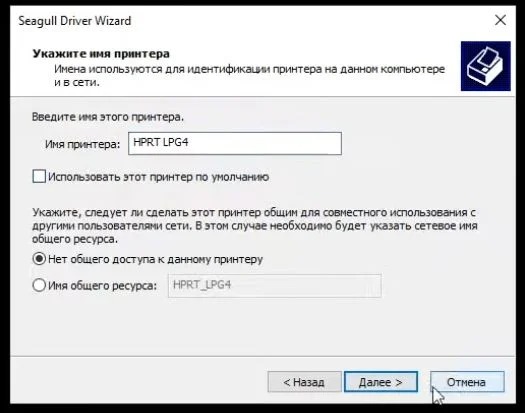Screen dimensions: 525x413
Task: Click the disabled share name field HPRT_LPG4
Action: [x=275, y=286]
